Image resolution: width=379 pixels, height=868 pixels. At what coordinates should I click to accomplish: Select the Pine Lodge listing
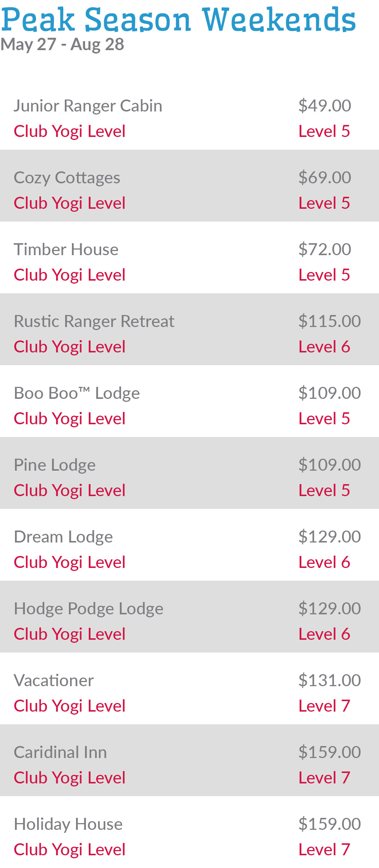(x=55, y=465)
